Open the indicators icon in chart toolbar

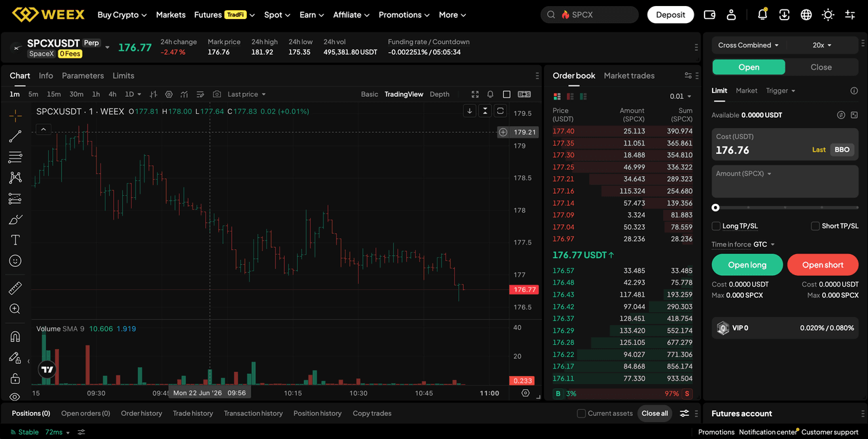pyautogui.click(x=184, y=94)
